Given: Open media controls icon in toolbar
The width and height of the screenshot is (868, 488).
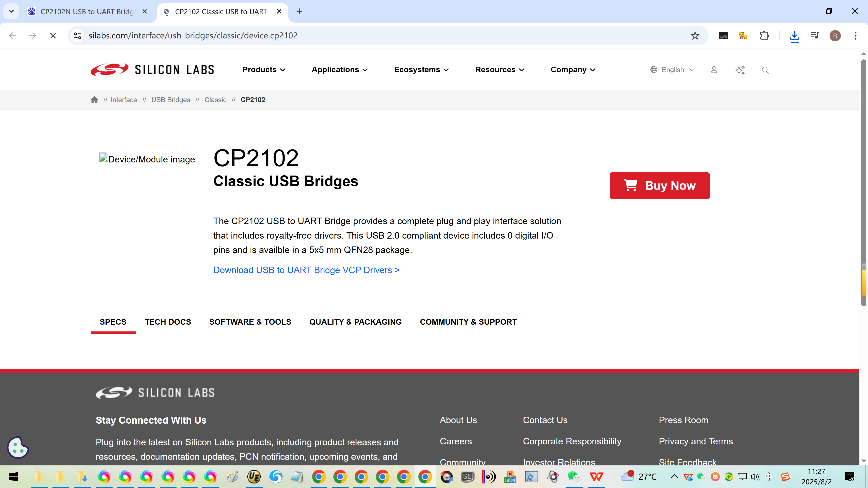Looking at the screenshot, I should click(x=815, y=35).
